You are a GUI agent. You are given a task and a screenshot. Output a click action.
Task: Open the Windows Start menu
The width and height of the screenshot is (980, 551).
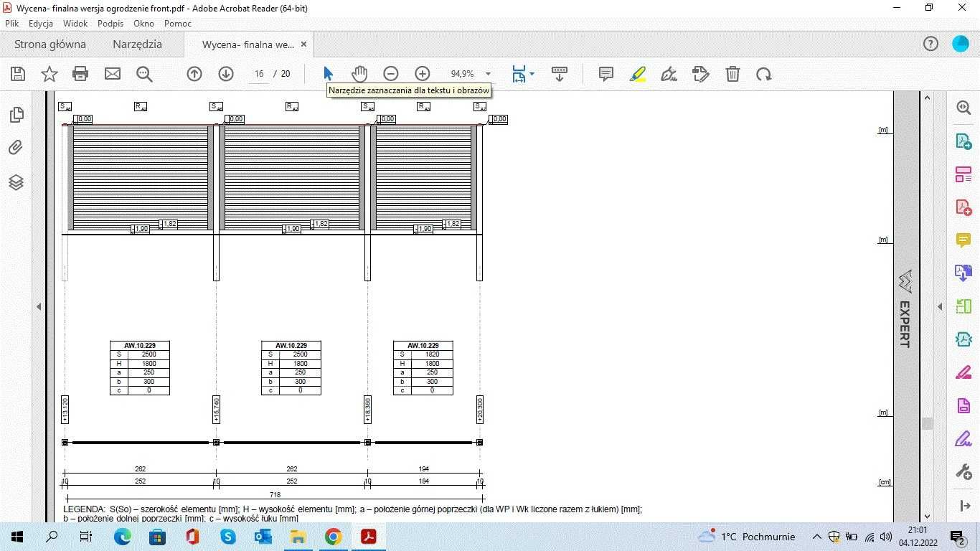tap(17, 537)
